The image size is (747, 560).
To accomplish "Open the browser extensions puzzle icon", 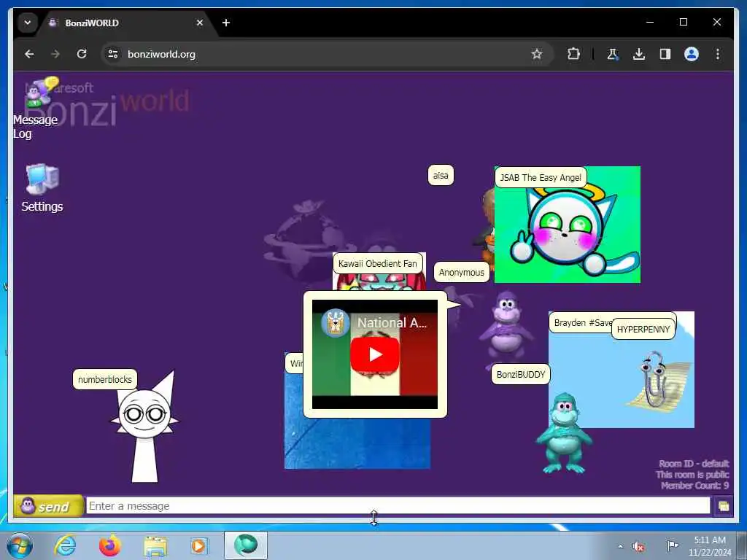I will (573, 54).
